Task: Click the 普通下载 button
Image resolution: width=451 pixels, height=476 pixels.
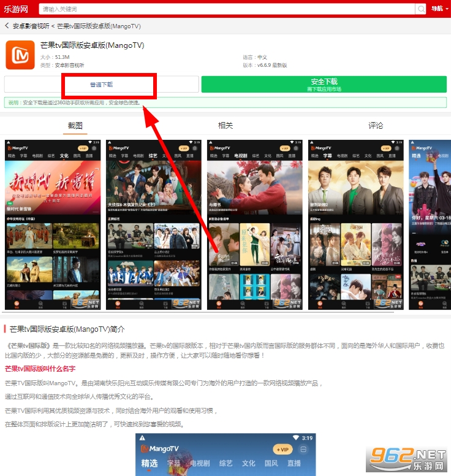Action: click(101, 85)
